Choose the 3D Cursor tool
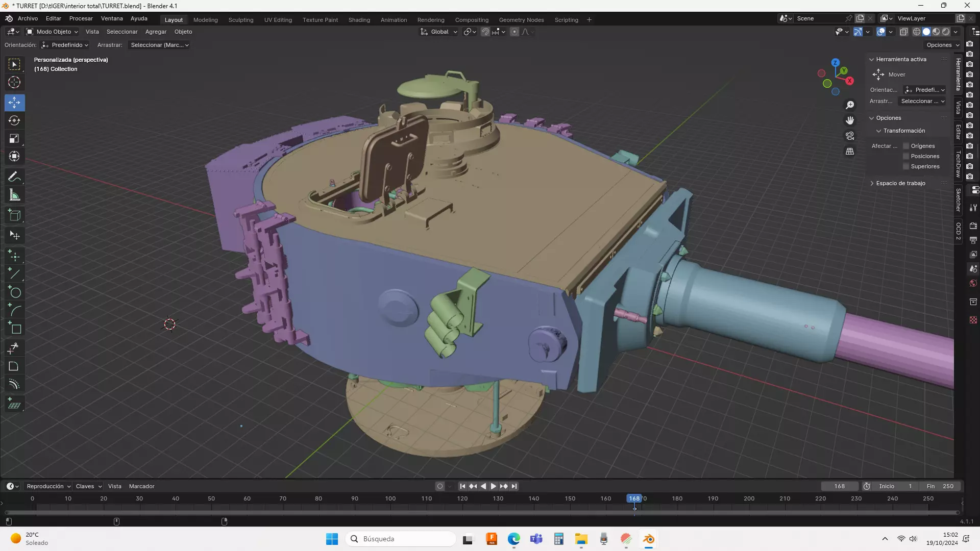Screen dimensions: 980x551 coord(14,83)
